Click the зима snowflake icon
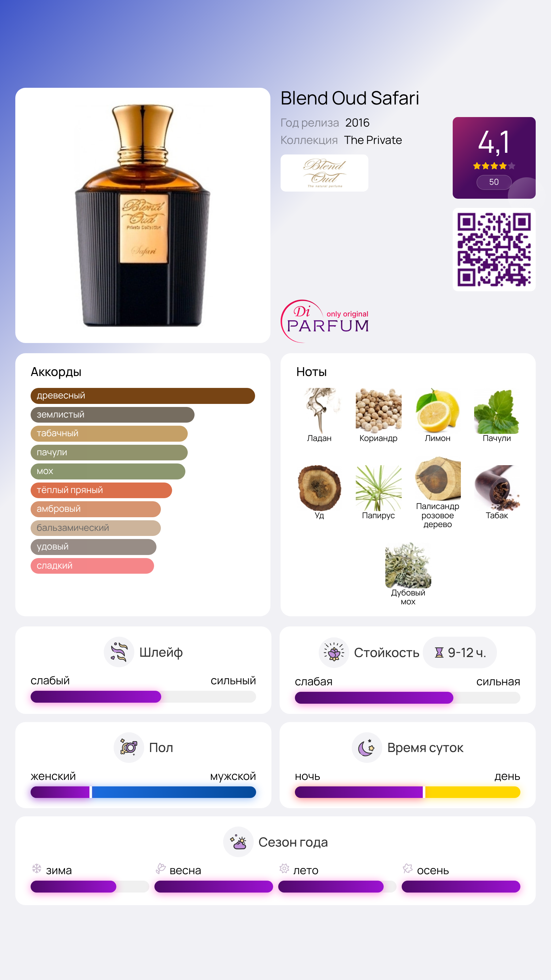 (36, 868)
